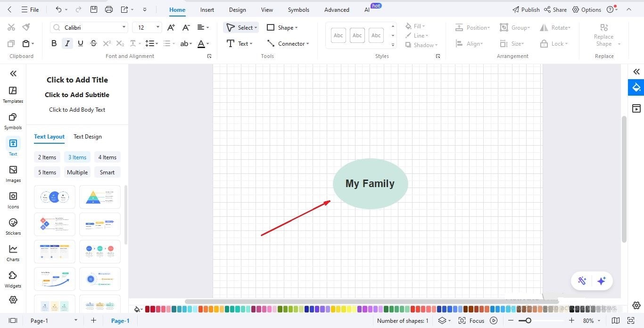Click the Paste clipboard icon

(x=26, y=43)
